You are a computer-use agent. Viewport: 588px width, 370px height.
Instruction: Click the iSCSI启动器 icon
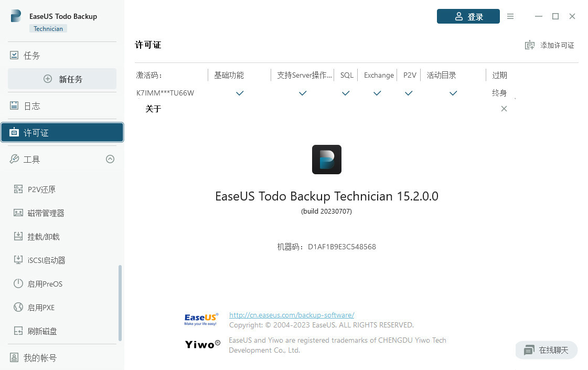click(x=18, y=260)
